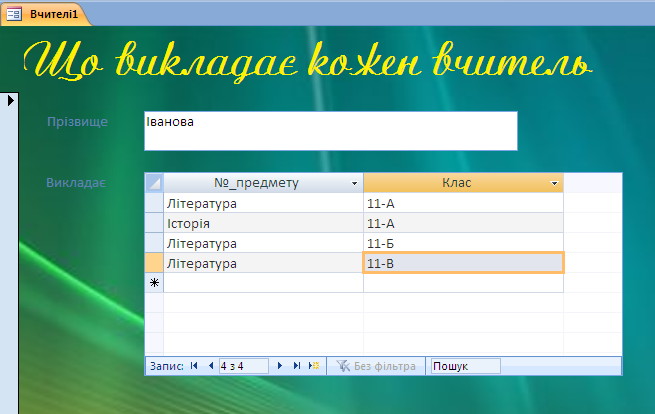Go to next record in subform navigator
The image size is (655, 414).
click(x=280, y=366)
